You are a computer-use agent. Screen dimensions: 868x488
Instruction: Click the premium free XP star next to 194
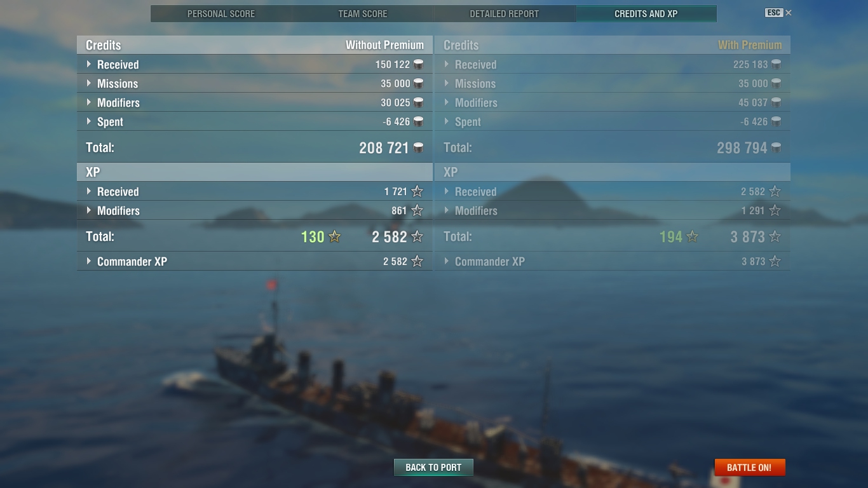coord(693,236)
